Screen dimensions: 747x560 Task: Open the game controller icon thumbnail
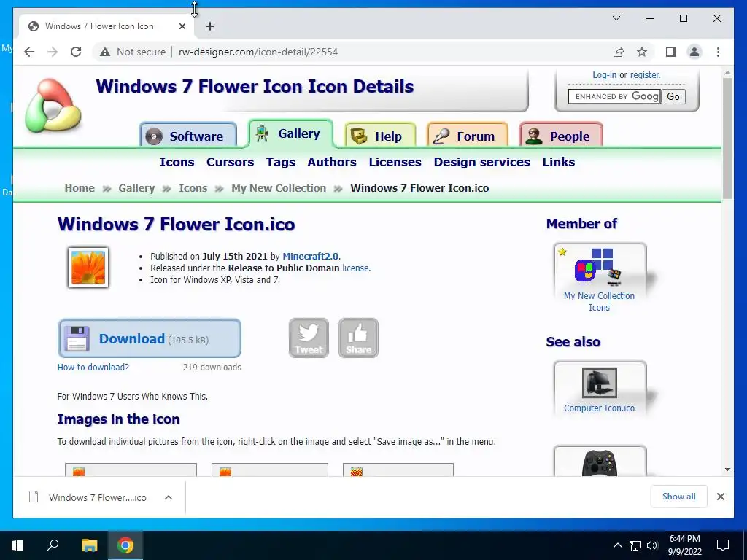coord(600,462)
